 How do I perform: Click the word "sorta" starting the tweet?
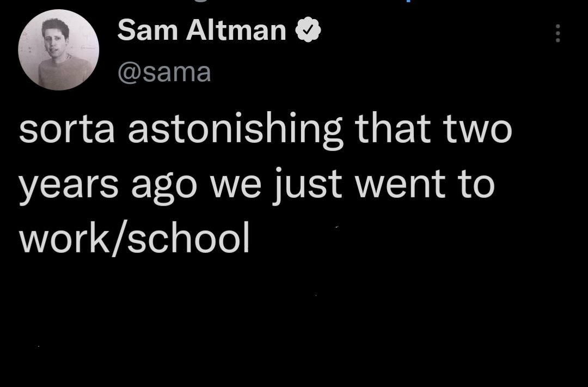click(x=66, y=130)
